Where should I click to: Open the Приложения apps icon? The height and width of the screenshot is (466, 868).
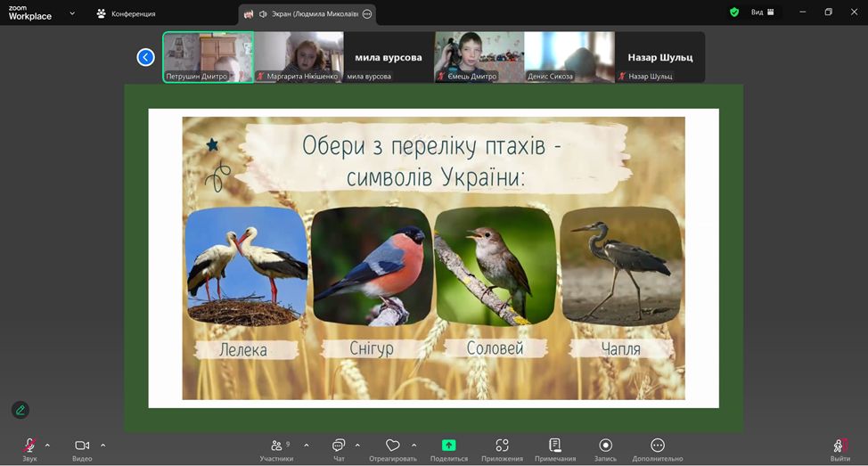click(x=502, y=446)
